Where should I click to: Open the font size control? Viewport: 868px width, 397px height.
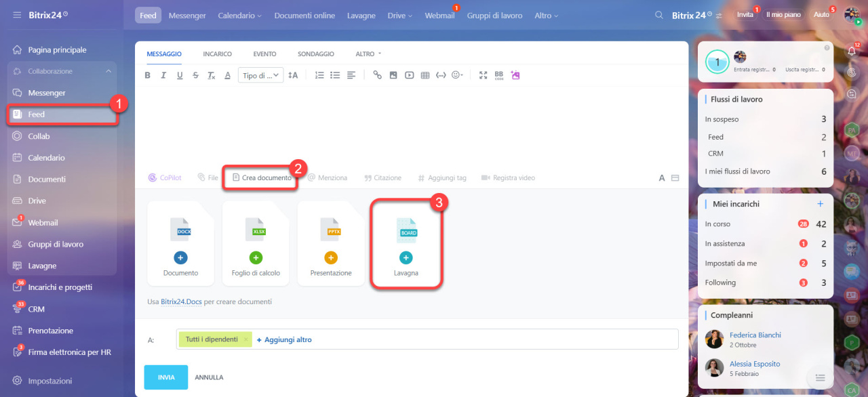(293, 75)
